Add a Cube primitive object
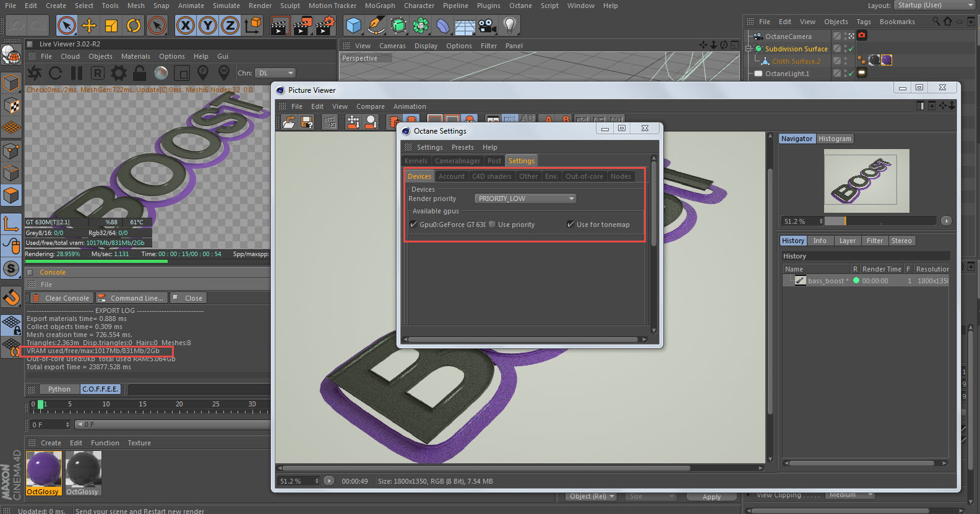The height and width of the screenshot is (514, 980). tap(354, 25)
